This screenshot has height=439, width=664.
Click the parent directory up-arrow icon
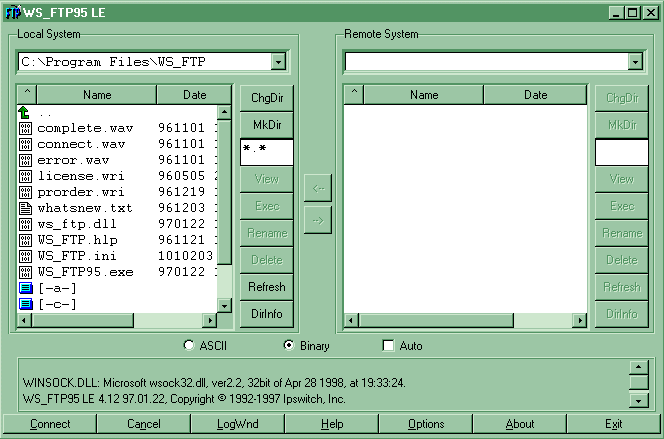point(25,113)
